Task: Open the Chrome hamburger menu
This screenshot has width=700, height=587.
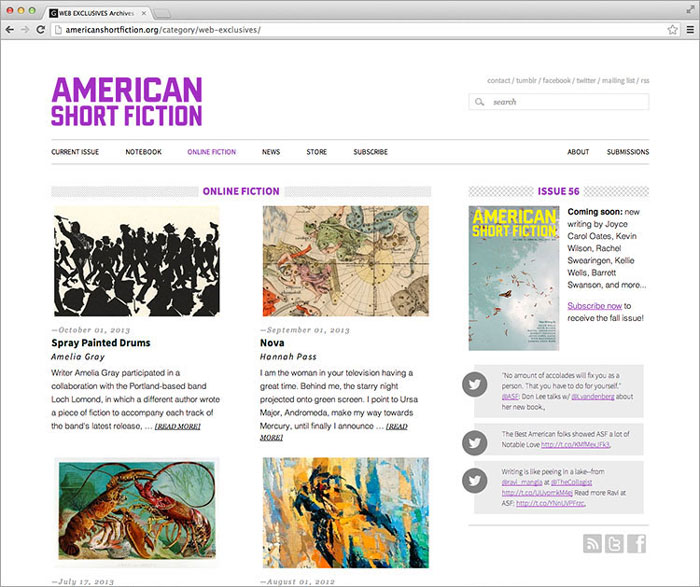Action: coord(690,30)
